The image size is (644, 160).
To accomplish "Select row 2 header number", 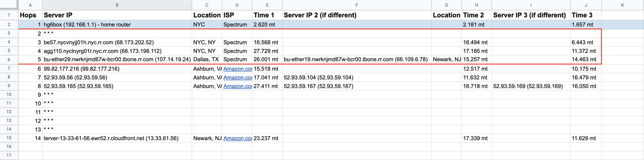I will [9, 25].
